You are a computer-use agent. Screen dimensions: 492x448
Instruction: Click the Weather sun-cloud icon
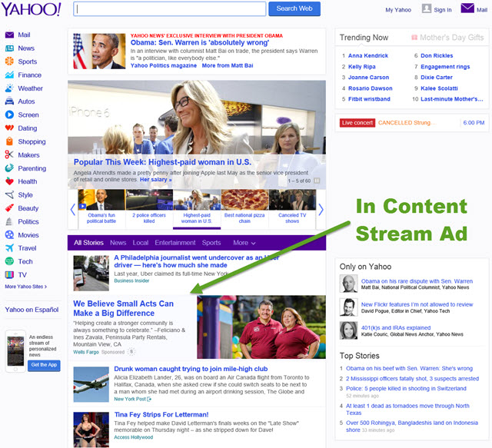9,88
